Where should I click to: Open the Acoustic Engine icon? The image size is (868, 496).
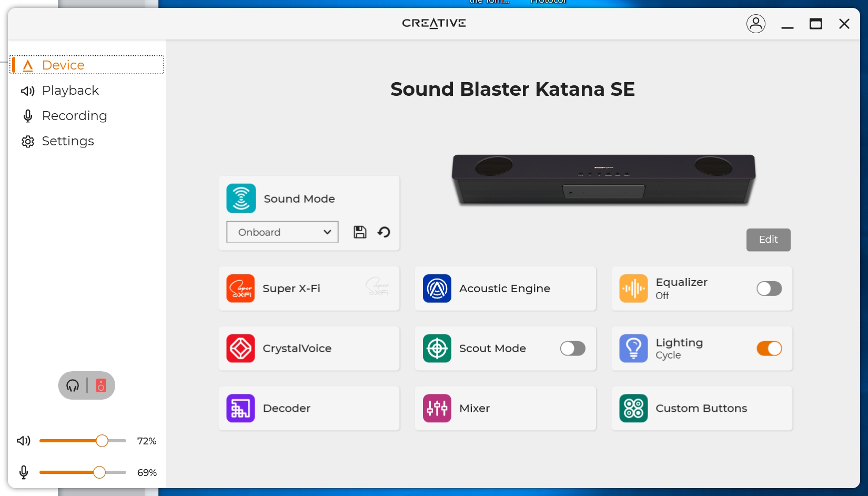pyautogui.click(x=437, y=289)
